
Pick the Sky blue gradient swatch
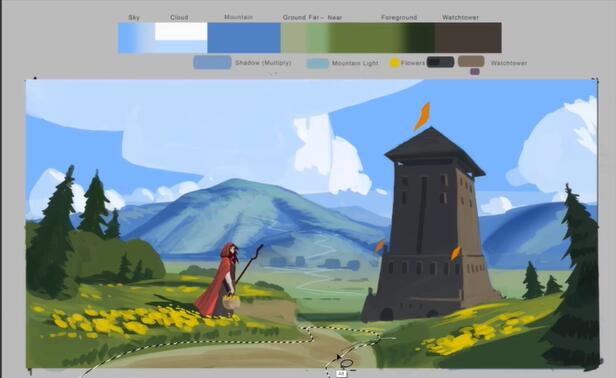click(136, 38)
